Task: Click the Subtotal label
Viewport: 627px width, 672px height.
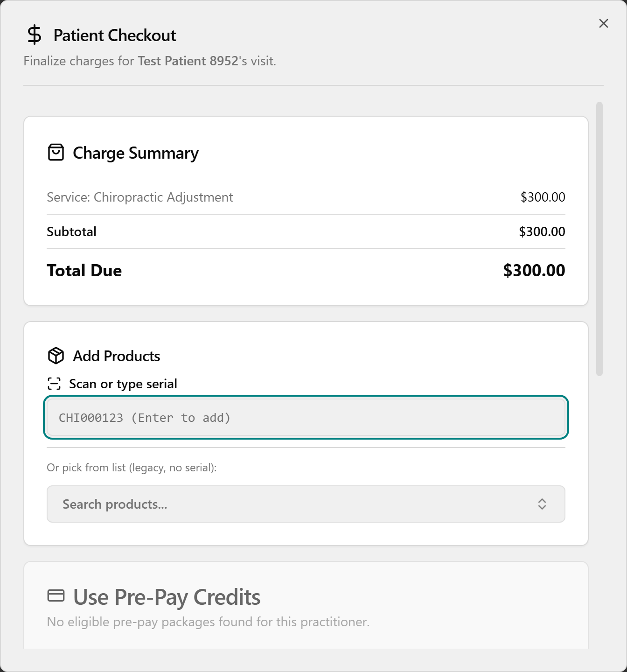Action: point(71,231)
